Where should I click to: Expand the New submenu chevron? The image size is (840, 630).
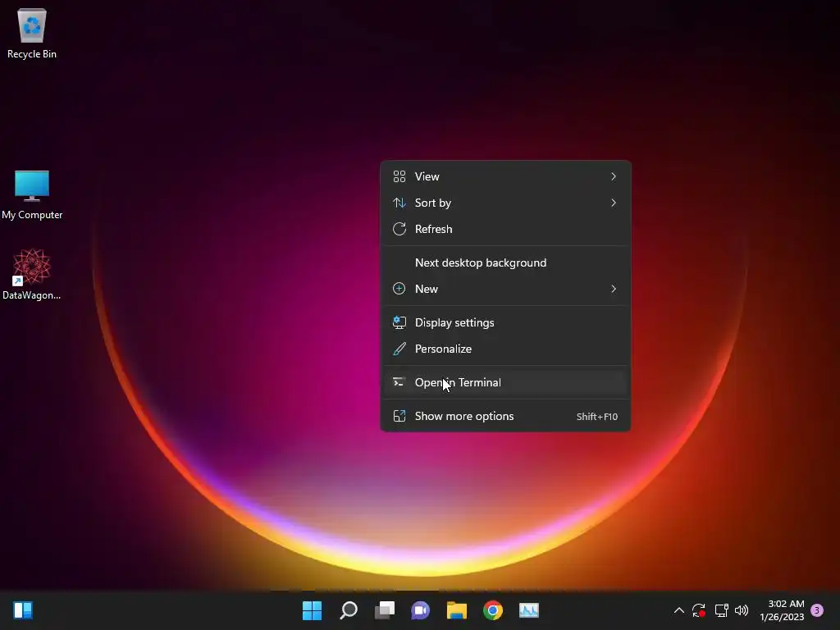[614, 289]
